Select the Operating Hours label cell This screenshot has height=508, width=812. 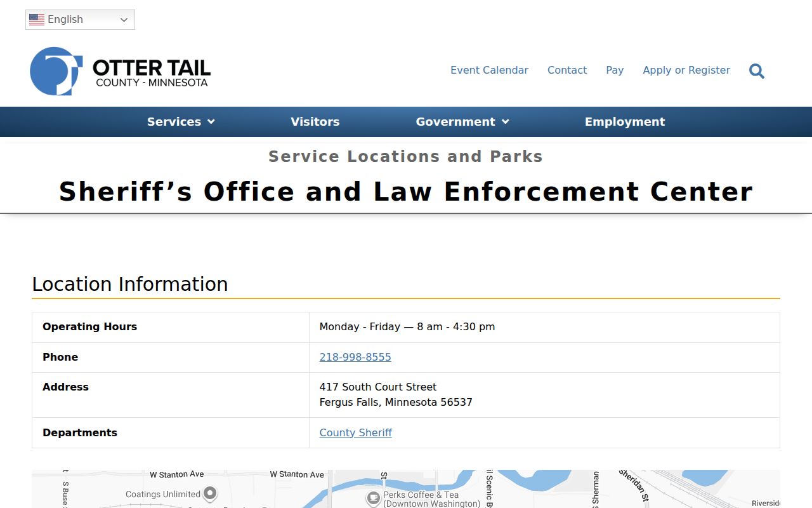point(171,327)
